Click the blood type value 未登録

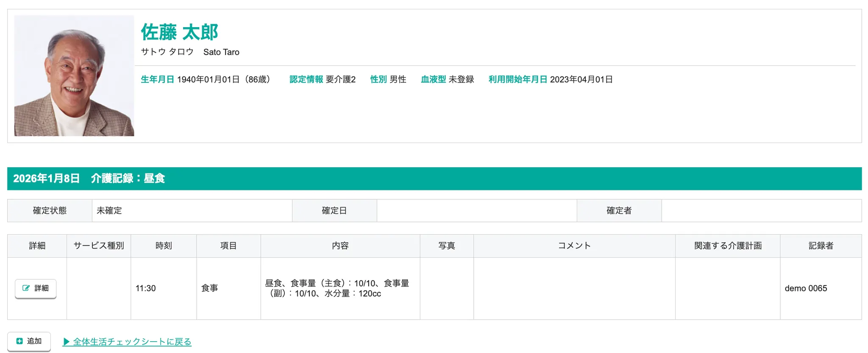click(x=461, y=79)
